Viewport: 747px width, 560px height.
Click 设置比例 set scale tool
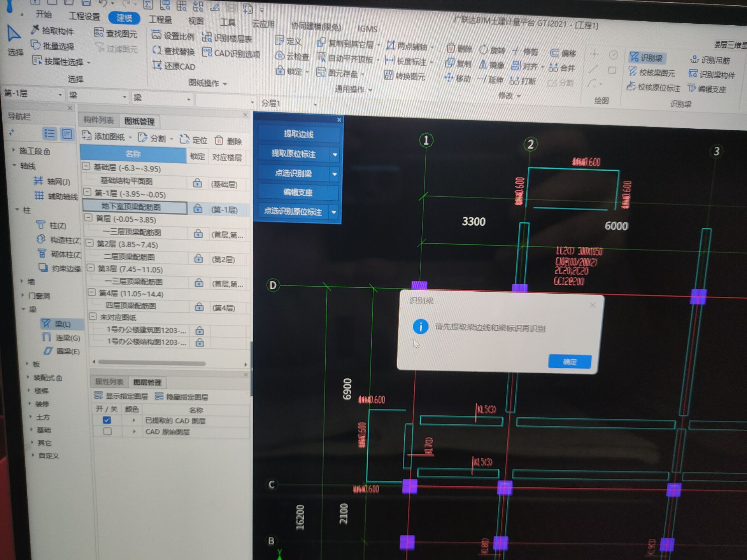point(173,36)
